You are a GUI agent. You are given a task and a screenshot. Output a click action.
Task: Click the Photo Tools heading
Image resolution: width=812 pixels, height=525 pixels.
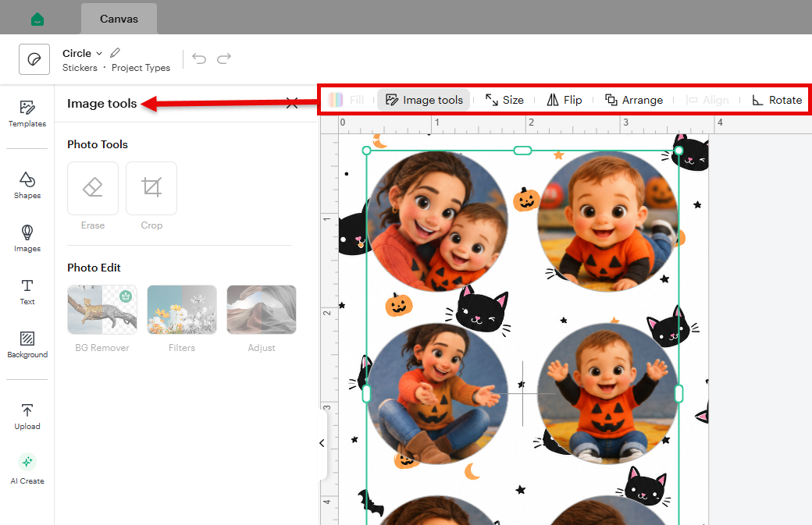[x=98, y=144]
